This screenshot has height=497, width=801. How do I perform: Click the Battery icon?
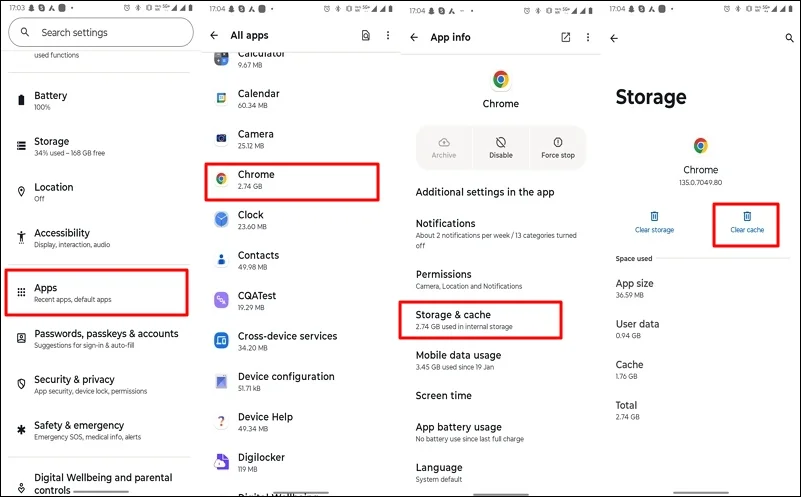point(21,100)
